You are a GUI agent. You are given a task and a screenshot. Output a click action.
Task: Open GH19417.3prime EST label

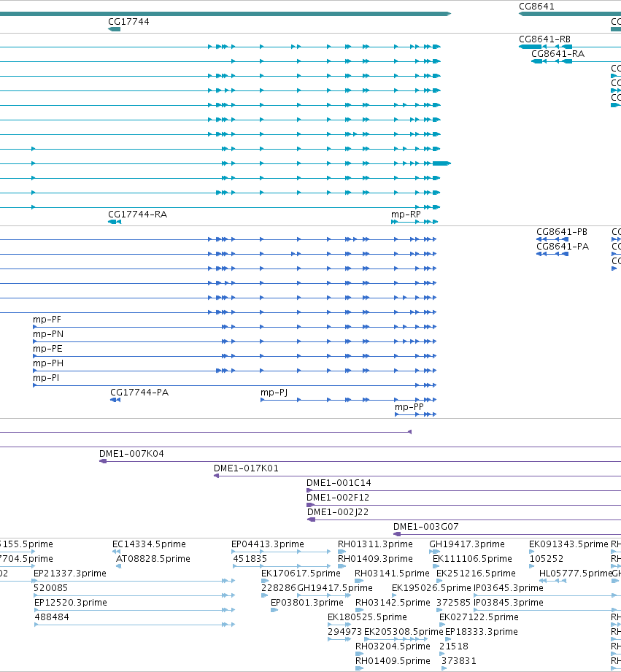pyautogui.click(x=467, y=544)
